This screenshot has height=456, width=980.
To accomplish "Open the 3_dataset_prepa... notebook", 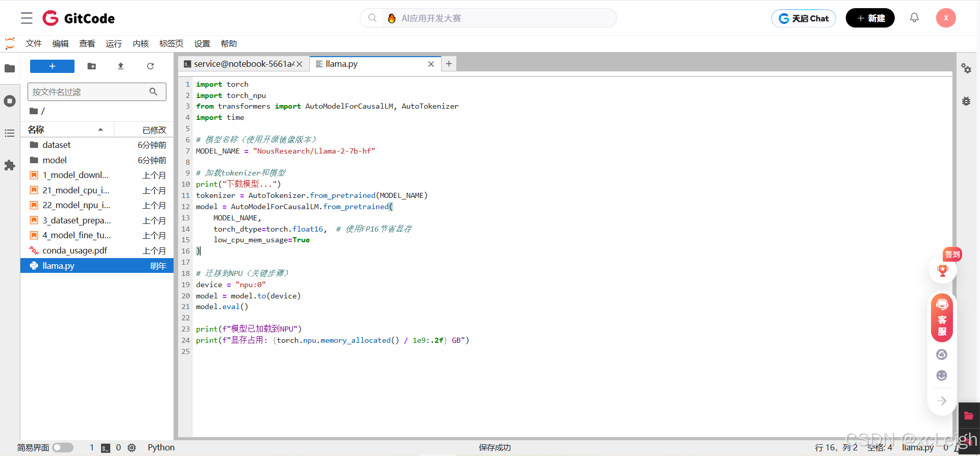I will click(x=97, y=220).
